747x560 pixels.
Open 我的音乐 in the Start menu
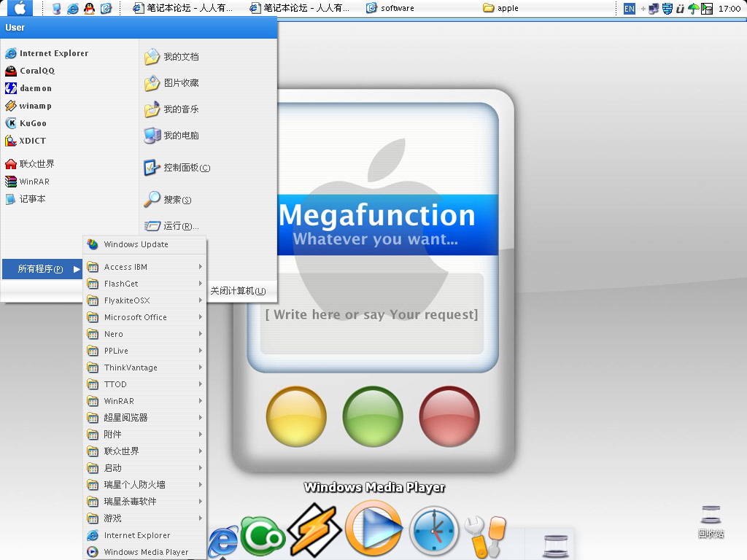click(171, 109)
